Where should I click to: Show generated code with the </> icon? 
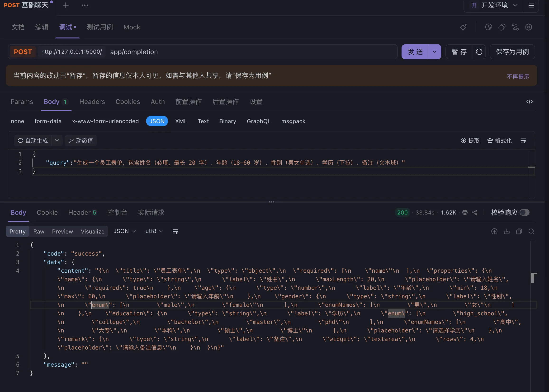(530, 102)
